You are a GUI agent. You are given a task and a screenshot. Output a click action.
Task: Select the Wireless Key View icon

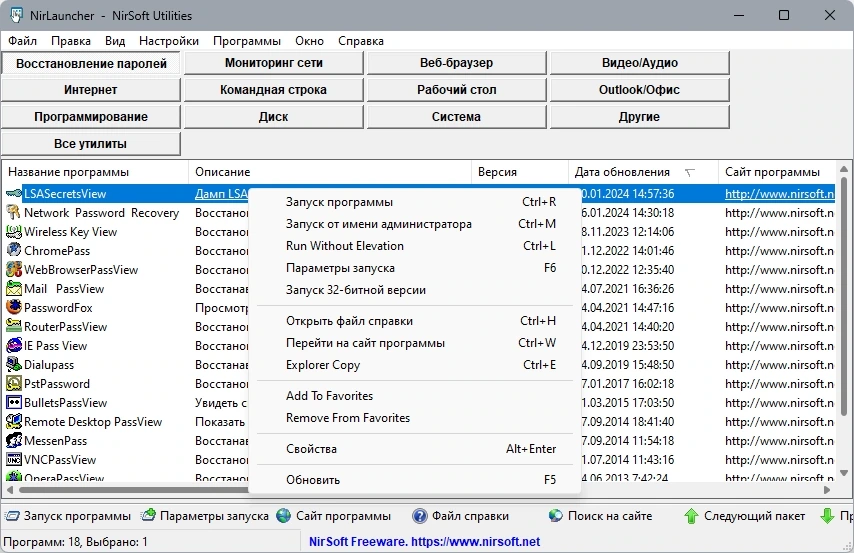click(x=14, y=232)
